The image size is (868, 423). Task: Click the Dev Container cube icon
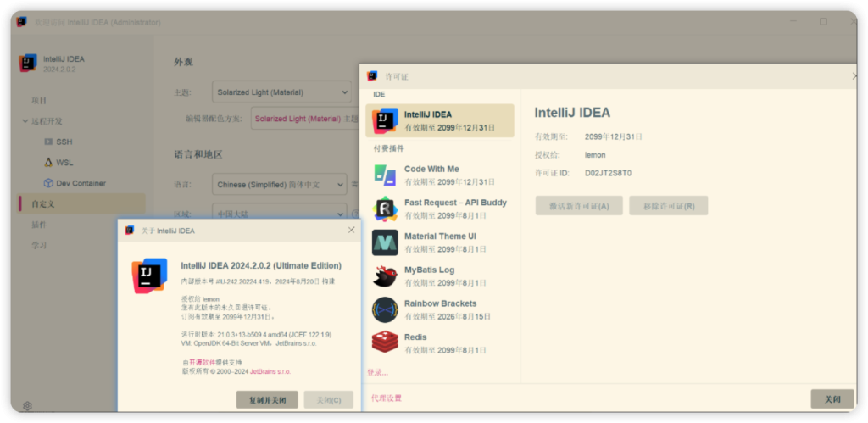[x=48, y=183]
